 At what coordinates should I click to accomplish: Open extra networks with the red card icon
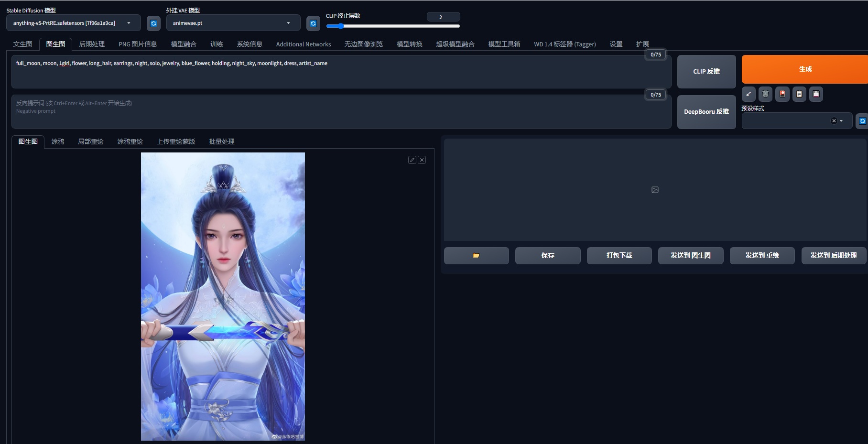click(782, 94)
